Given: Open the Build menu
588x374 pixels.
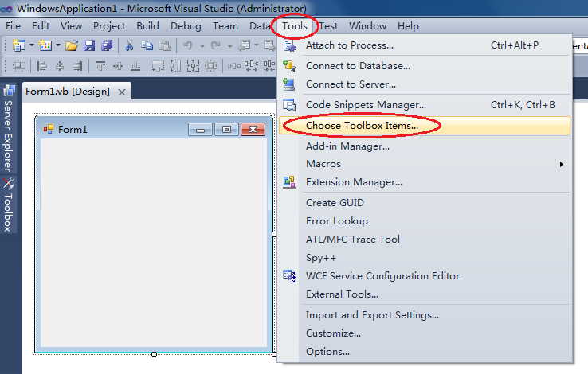Looking at the screenshot, I should click(x=147, y=26).
